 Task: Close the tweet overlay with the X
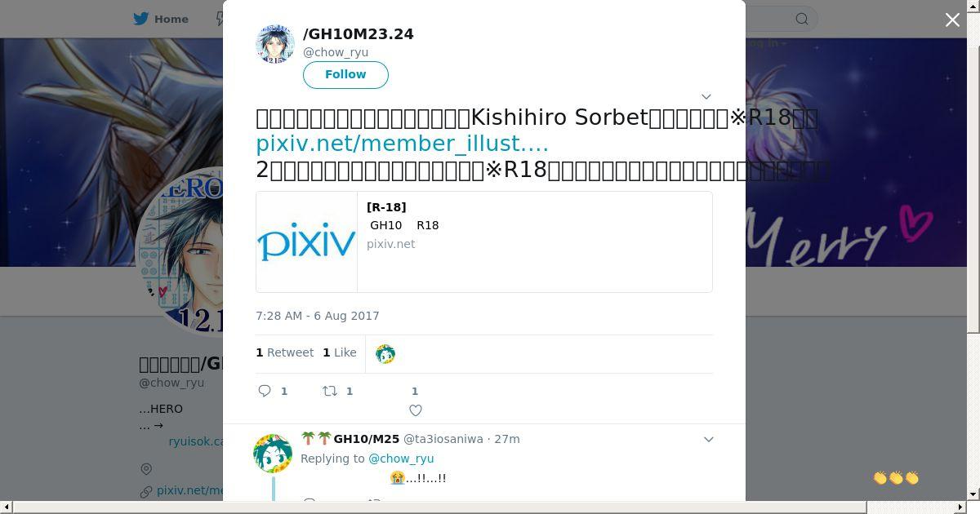952,20
